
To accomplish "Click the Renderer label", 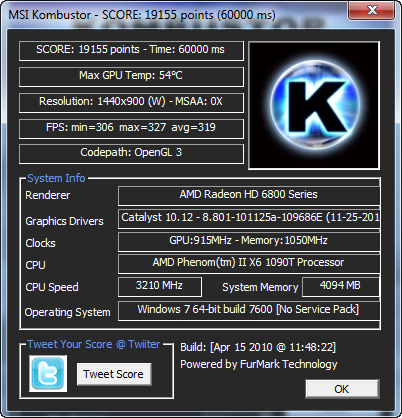I will pos(48,195).
